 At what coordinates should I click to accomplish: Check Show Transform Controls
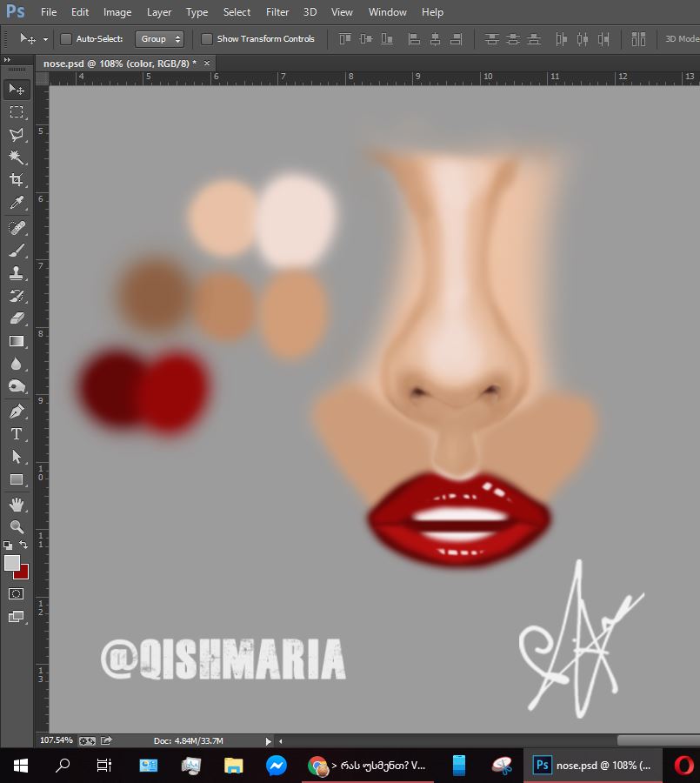point(207,39)
